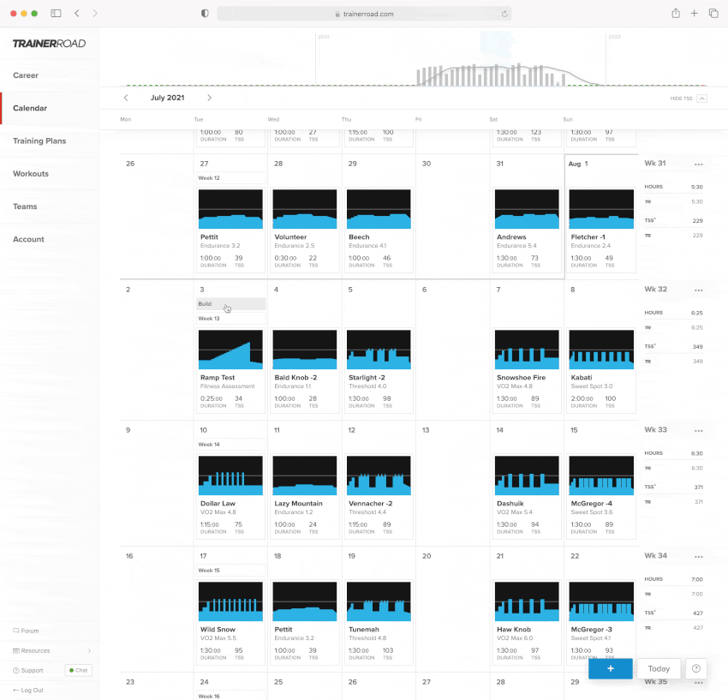The width and height of the screenshot is (728, 700).
Task: Open the Vennacher -2 workout
Action: click(379, 496)
